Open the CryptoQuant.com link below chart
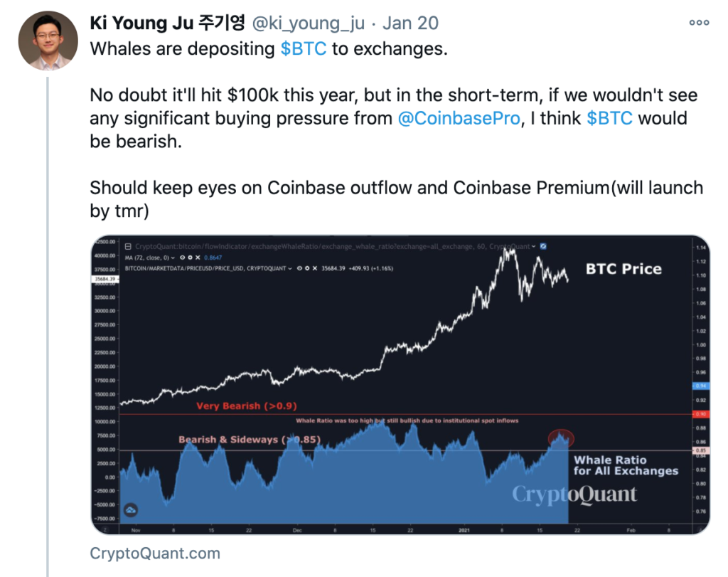728x577 pixels. (155, 554)
